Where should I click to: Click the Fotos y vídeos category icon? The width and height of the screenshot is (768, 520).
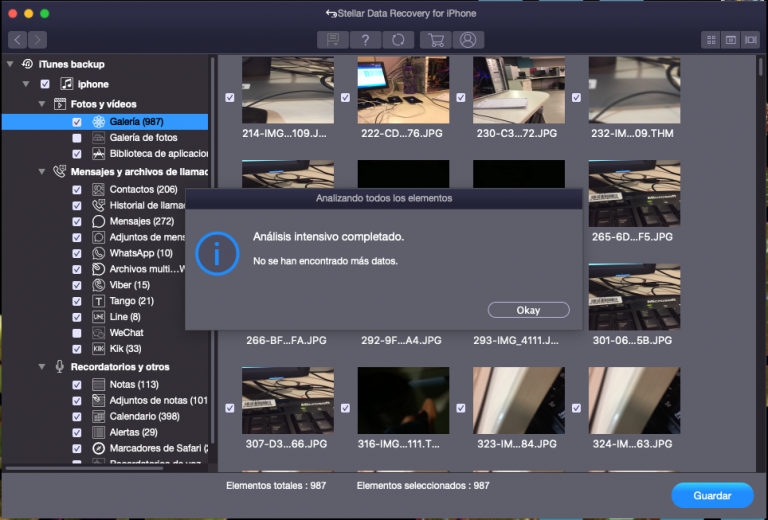tap(60, 104)
